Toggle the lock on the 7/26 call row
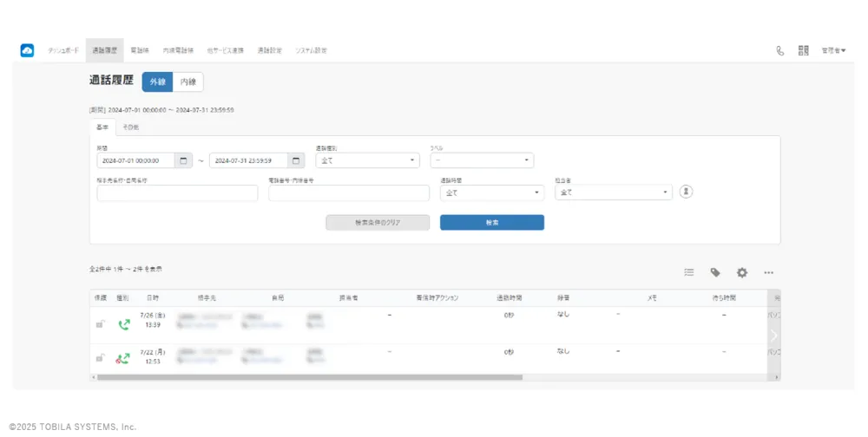868x437 pixels. pyautogui.click(x=100, y=324)
